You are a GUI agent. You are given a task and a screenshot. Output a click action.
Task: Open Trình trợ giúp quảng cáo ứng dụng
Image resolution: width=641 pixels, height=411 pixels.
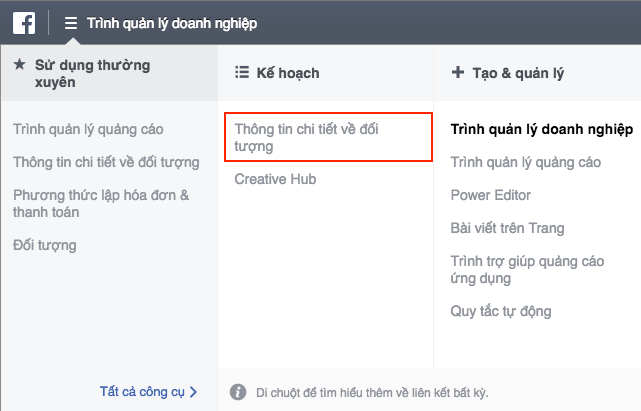click(527, 270)
